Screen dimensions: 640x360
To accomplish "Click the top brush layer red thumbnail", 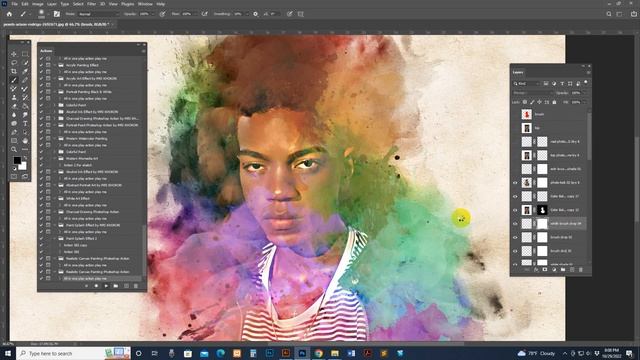I will tap(527, 114).
